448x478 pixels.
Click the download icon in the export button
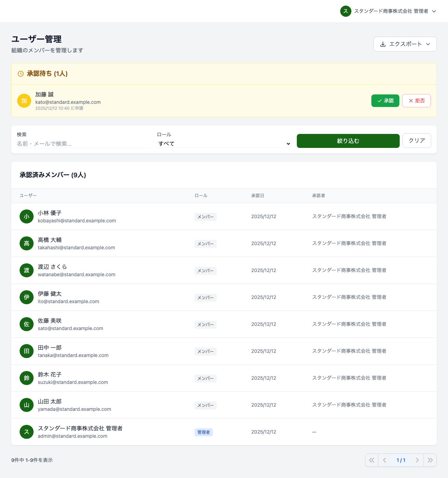pos(383,44)
